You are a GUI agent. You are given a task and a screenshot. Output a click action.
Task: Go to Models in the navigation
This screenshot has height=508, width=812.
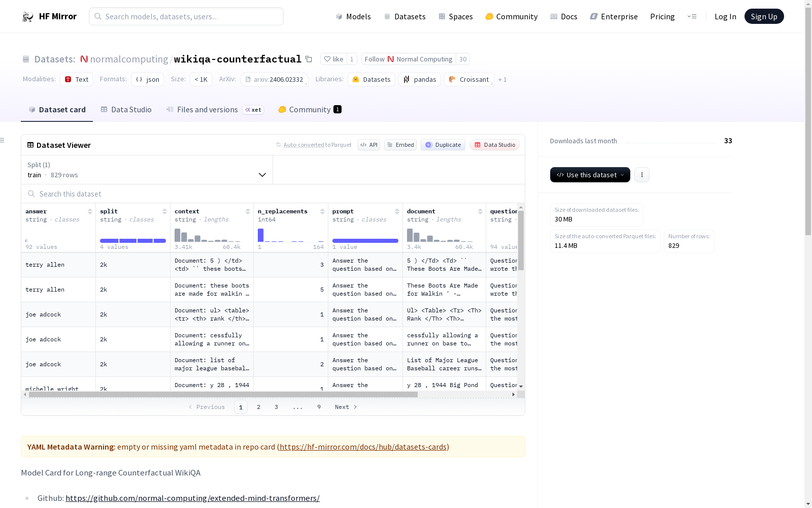(353, 16)
